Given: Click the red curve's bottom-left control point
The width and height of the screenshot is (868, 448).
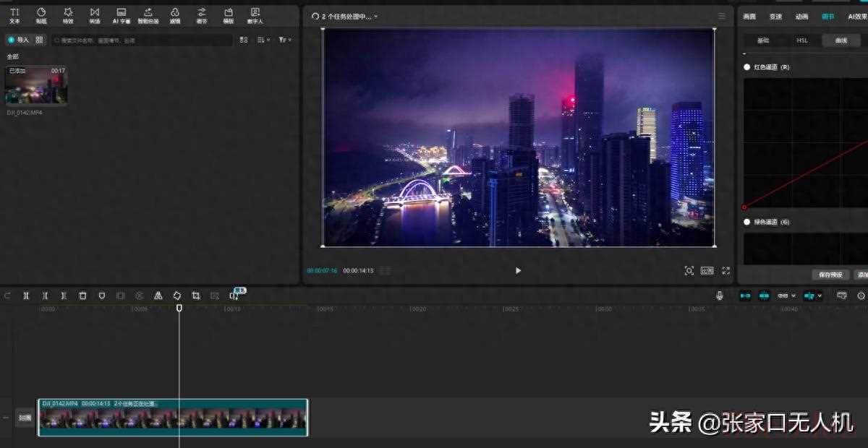Looking at the screenshot, I should [x=744, y=207].
